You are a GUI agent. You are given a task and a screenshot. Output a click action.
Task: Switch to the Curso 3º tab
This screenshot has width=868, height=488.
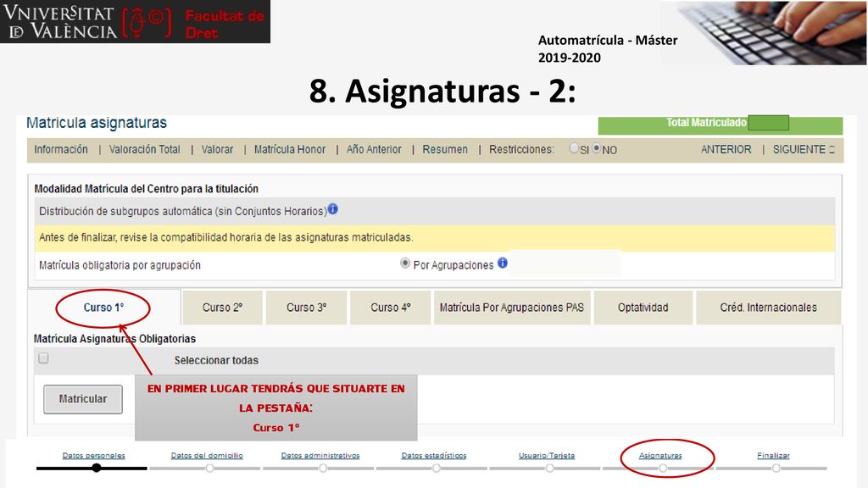click(x=306, y=308)
